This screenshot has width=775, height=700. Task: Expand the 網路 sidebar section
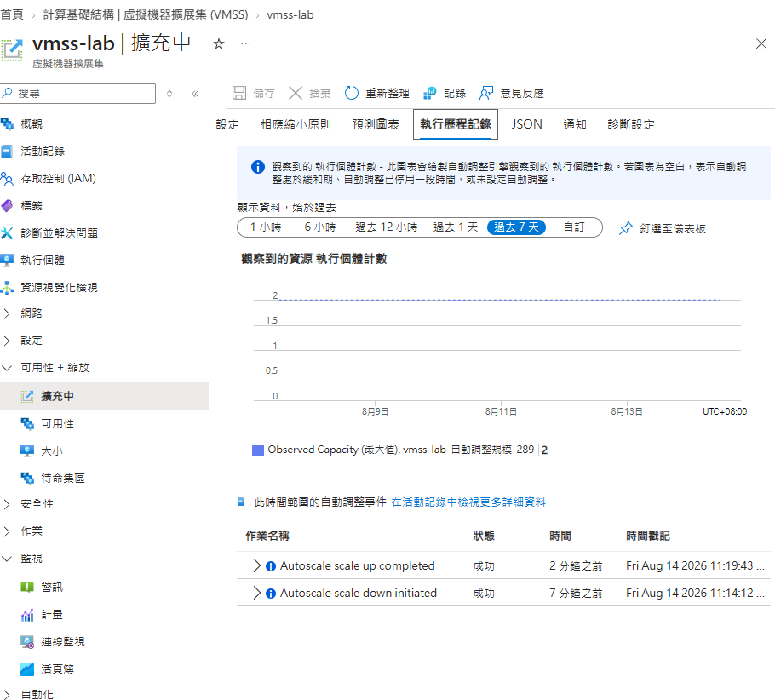[x=7, y=313]
